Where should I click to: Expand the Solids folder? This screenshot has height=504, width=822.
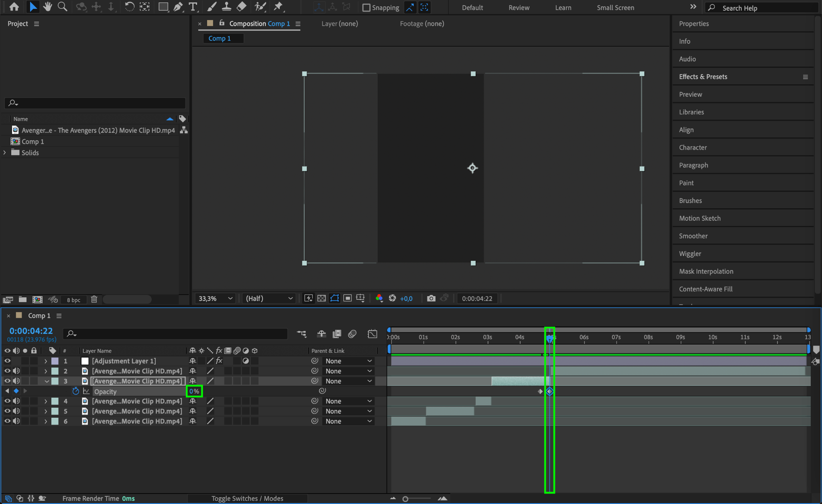[x=5, y=152]
